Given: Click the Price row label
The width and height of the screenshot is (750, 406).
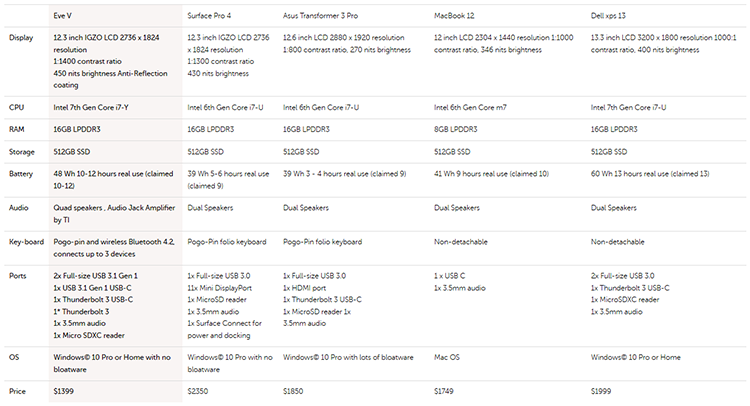Looking at the screenshot, I should tap(19, 390).
